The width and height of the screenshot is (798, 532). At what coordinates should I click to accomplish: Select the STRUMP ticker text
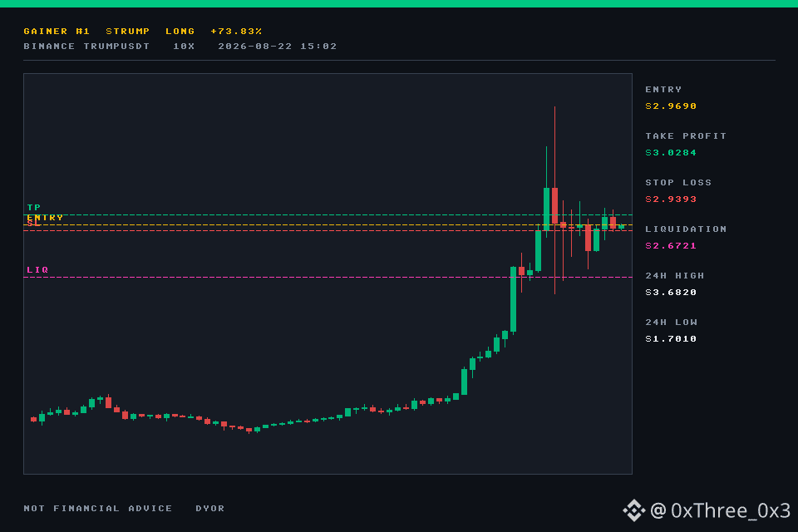[x=128, y=32]
